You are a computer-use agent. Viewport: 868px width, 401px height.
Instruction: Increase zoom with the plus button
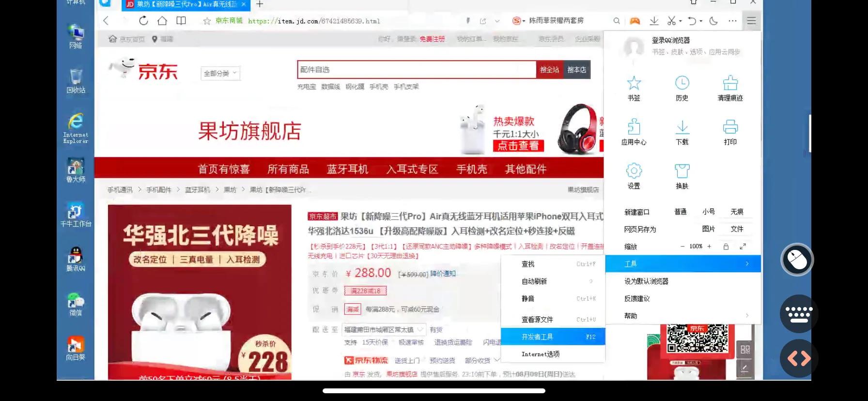coord(709,247)
